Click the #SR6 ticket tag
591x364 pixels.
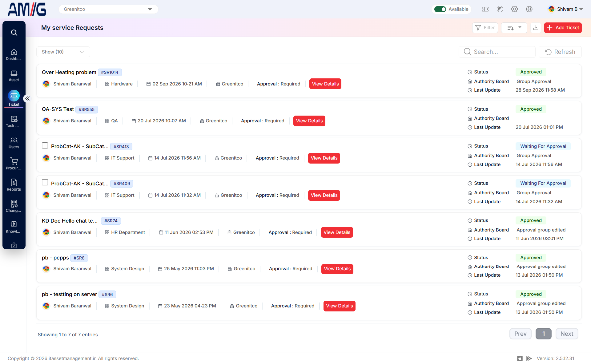pyautogui.click(x=107, y=295)
